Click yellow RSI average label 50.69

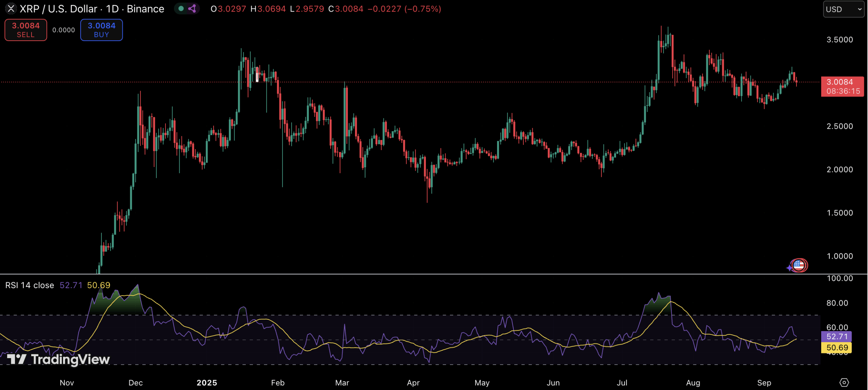(837, 348)
